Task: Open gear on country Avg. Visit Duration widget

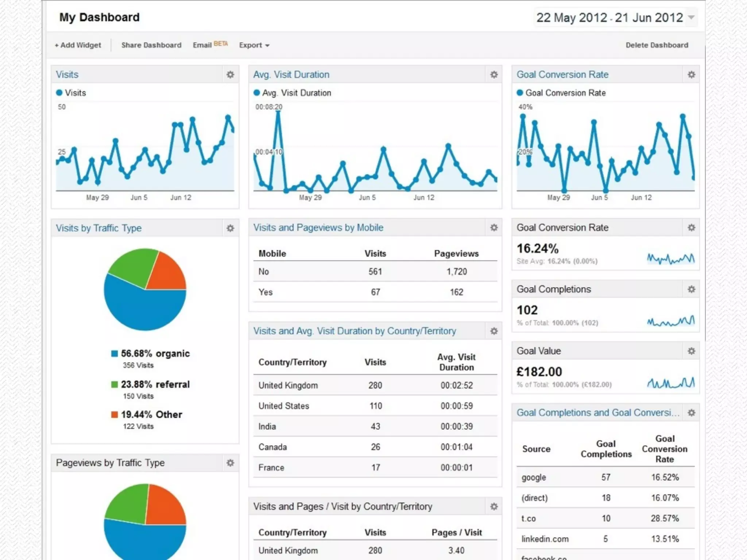Action: pos(494,331)
